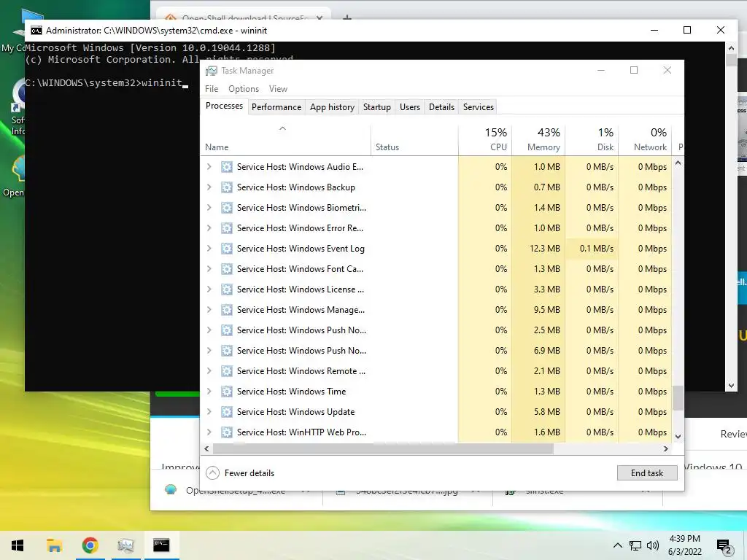The width and height of the screenshot is (747, 560).
Task: Click Task Manager taskbar icon
Action: point(125,545)
